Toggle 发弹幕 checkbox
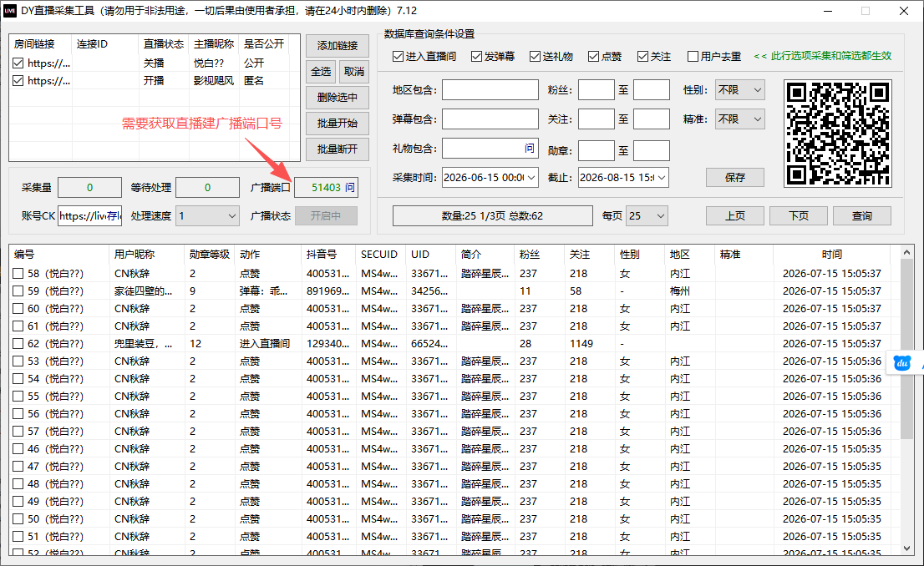924x566 pixels. (x=477, y=57)
